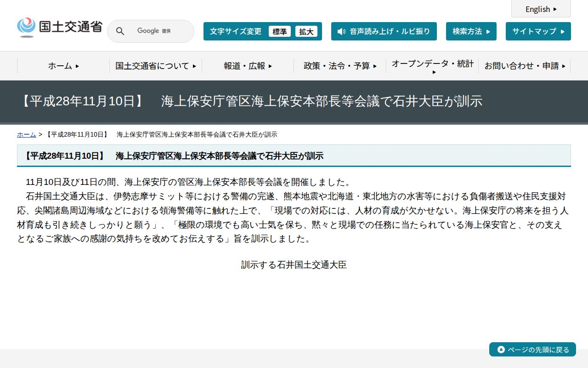The height and width of the screenshot is (368, 588).
Task: Open the 国土交通省について menu
Action: [x=155, y=66]
